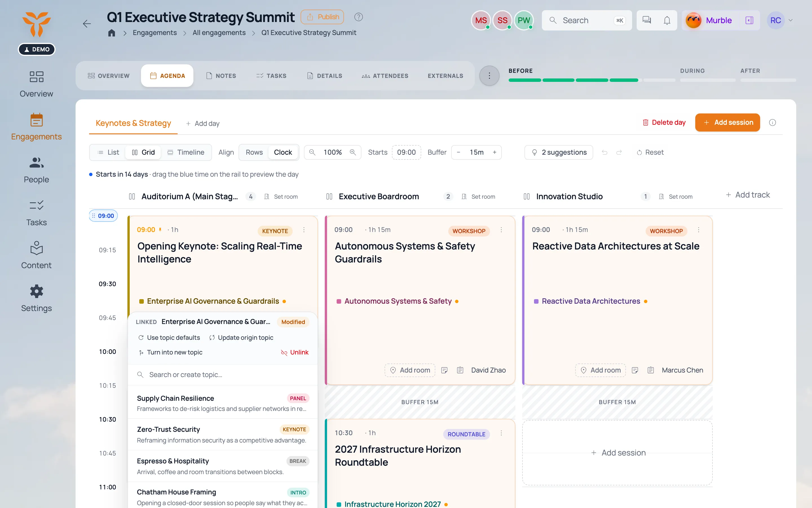The width and height of the screenshot is (812, 508).
Task: Open the RC user account dropdown
Action: pyautogui.click(x=780, y=20)
